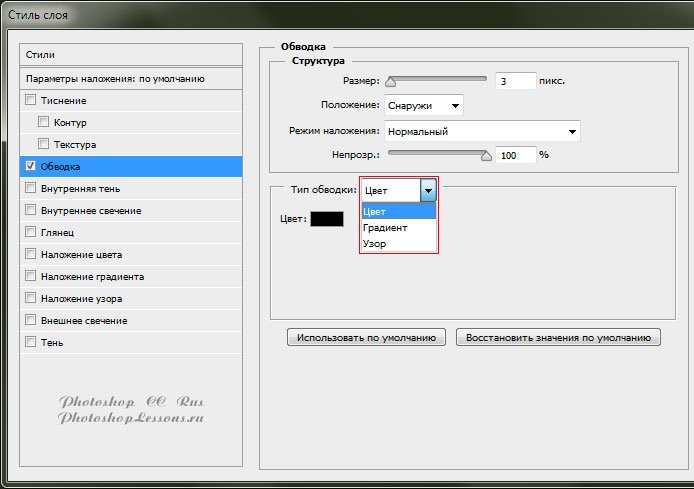Expand the Режим наложения dropdown
Image resolution: width=694 pixels, height=489 pixels.
pos(482,131)
